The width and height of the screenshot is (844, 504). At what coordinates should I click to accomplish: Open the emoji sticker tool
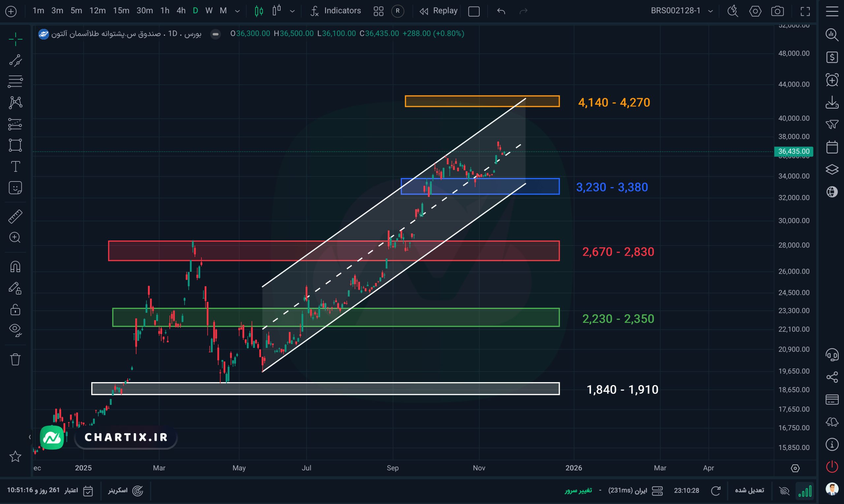tap(15, 187)
